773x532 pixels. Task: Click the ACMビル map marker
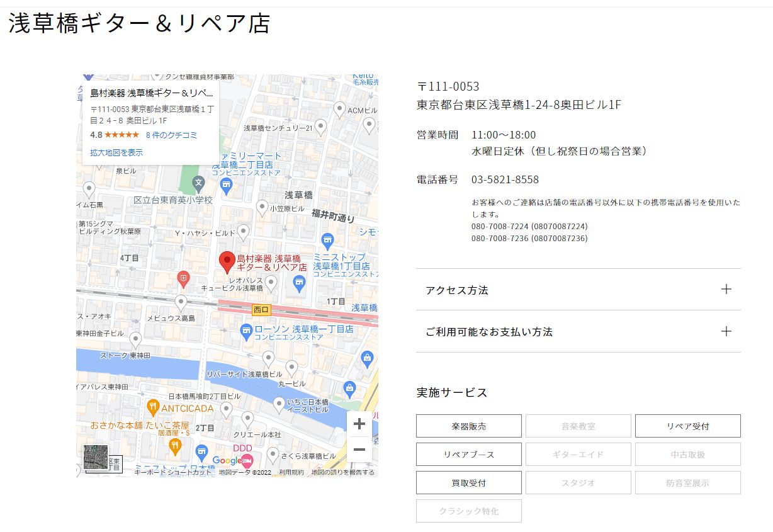(x=339, y=110)
